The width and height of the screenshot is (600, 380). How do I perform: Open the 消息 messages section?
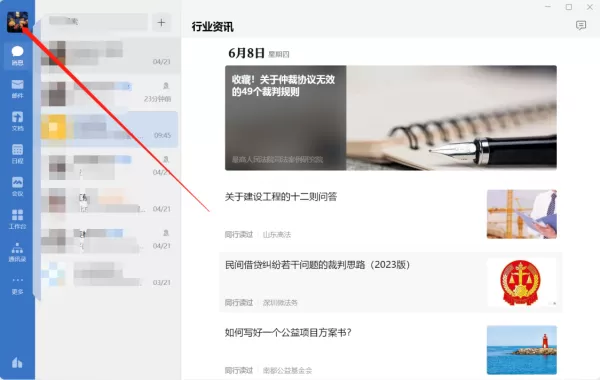pyautogui.click(x=17, y=56)
